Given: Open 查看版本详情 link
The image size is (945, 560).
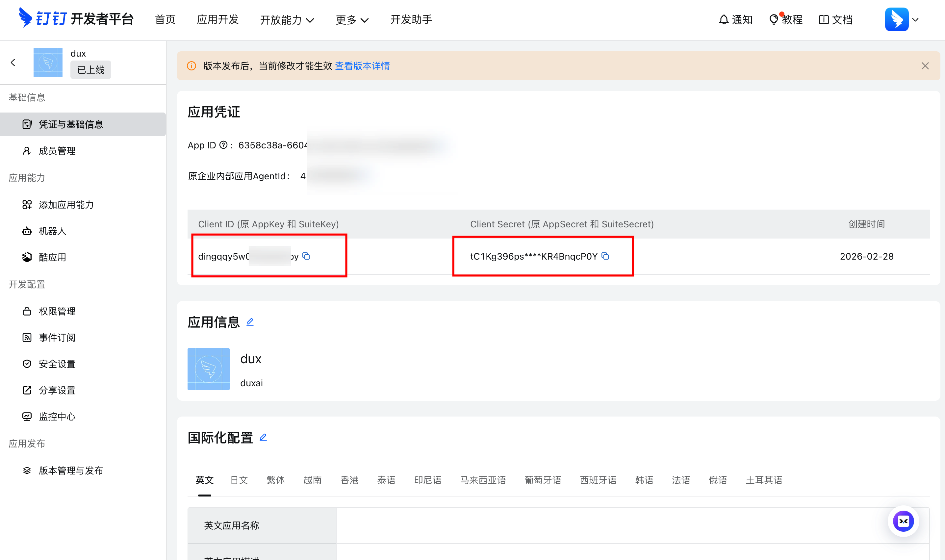Looking at the screenshot, I should pyautogui.click(x=362, y=66).
